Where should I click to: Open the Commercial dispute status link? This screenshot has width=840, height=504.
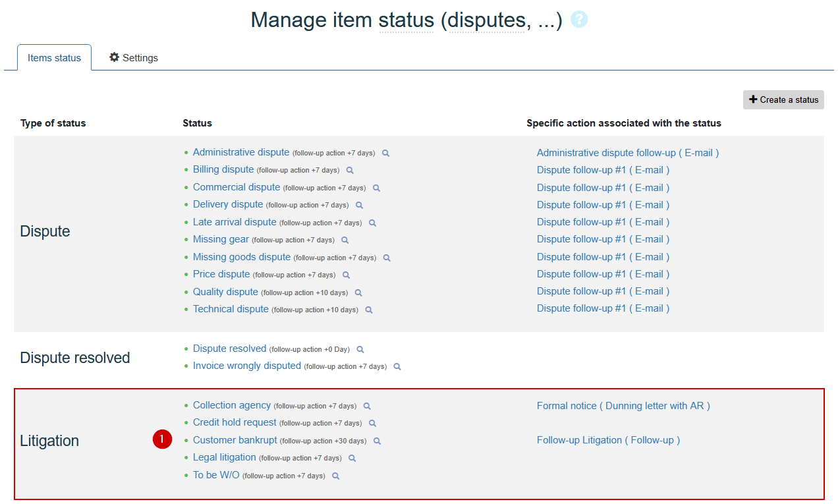point(237,187)
